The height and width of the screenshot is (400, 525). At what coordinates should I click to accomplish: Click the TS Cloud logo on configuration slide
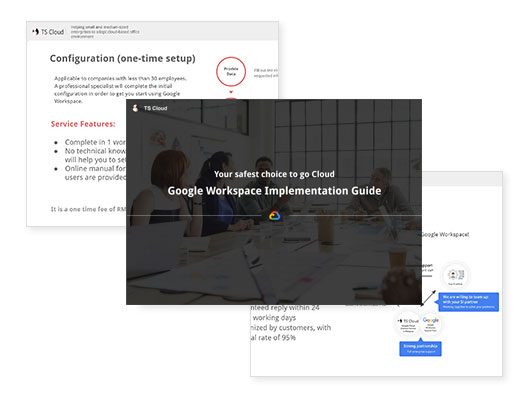point(48,32)
